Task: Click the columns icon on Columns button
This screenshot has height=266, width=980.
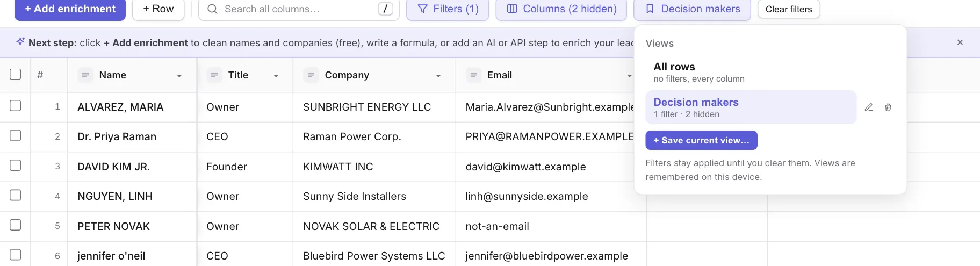Action: 512,9
